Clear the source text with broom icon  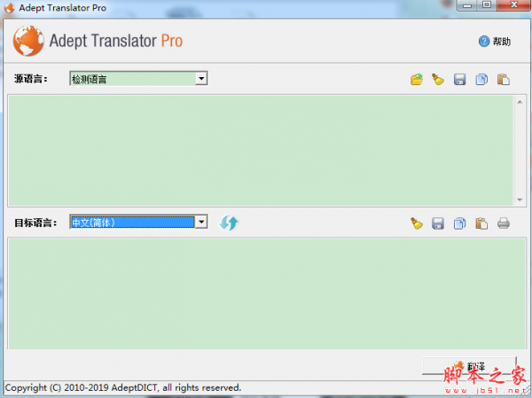pyautogui.click(x=438, y=80)
